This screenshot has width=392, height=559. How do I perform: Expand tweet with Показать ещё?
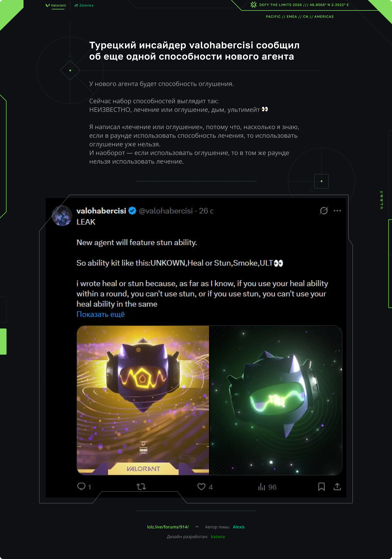[x=101, y=314]
